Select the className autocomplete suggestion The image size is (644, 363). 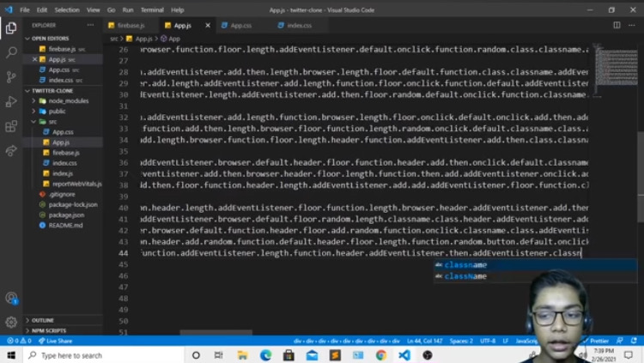[x=535, y=276]
